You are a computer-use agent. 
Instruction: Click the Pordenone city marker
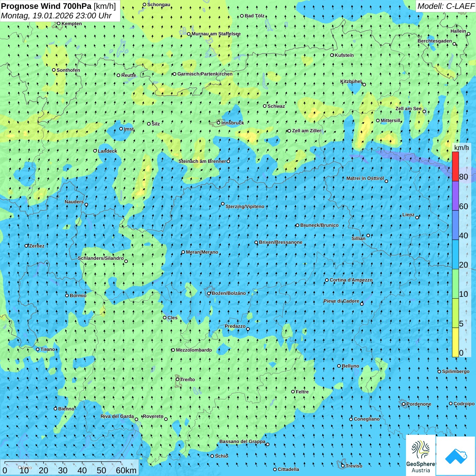(x=404, y=404)
